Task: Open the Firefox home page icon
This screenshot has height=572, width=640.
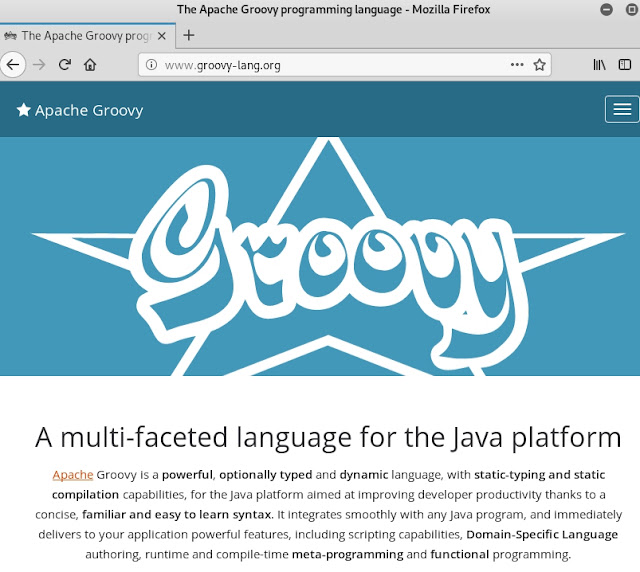Action: tap(90, 65)
